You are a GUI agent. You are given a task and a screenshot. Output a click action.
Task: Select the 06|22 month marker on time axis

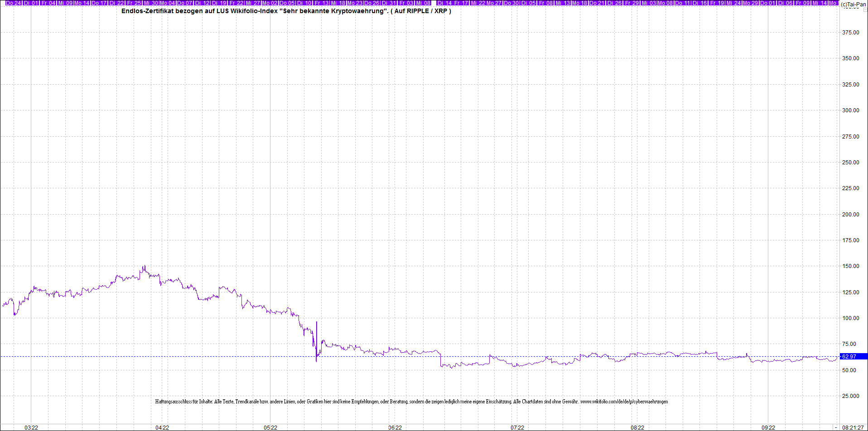[x=395, y=427]
